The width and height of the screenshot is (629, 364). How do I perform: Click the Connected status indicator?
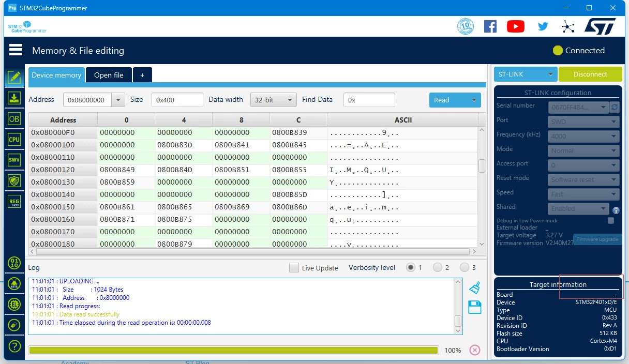[579, 50]
